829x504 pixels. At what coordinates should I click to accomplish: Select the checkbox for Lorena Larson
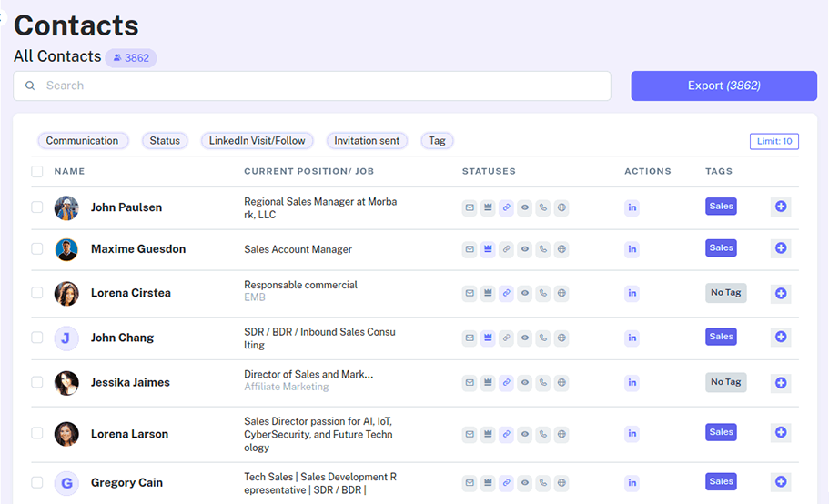click(37, 433)
